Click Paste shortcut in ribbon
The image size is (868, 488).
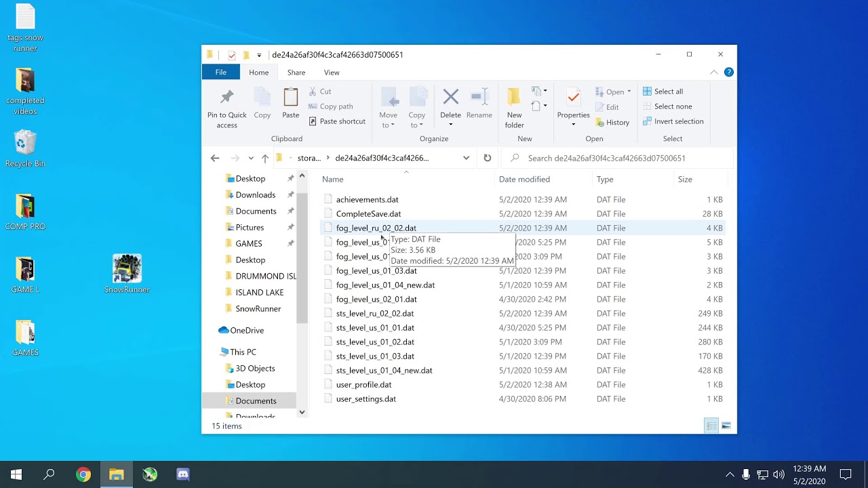[337, 121]
